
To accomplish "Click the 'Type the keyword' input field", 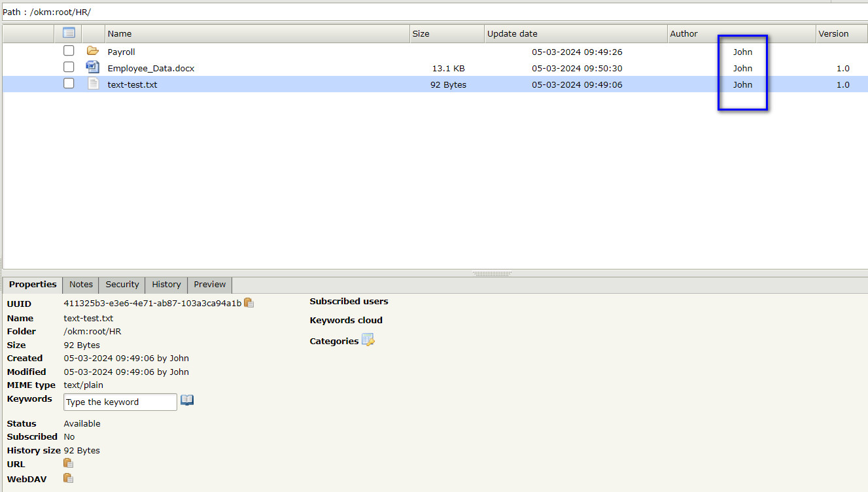I will tap(120, 402).
